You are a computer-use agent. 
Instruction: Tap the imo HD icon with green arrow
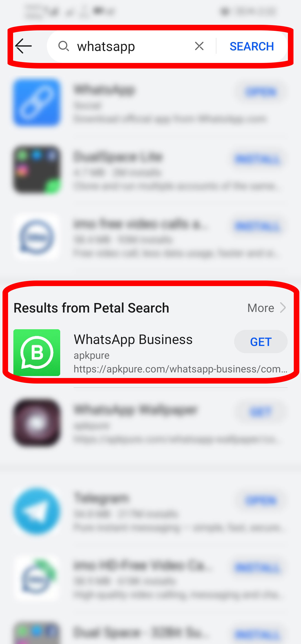[x=37, y=578]
